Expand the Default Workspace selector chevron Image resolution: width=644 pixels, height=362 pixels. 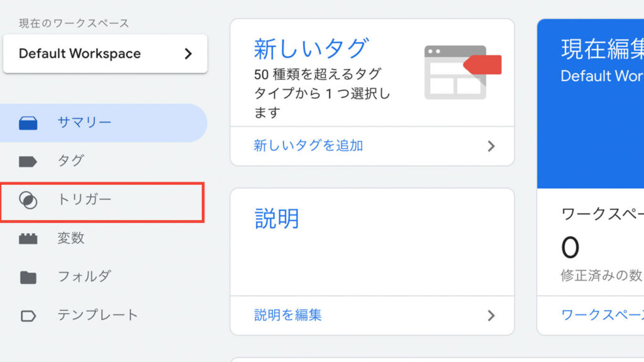[x=187, y=54]
